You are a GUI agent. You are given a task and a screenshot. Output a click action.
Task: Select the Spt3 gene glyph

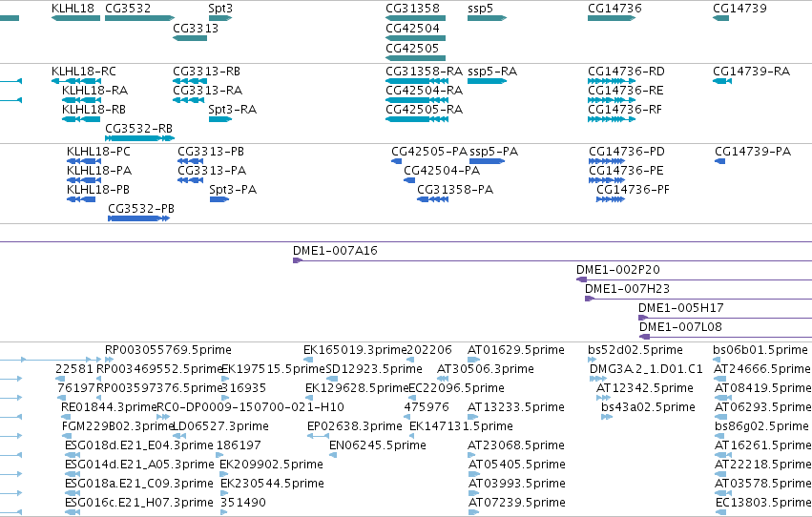tap(220, 18)
